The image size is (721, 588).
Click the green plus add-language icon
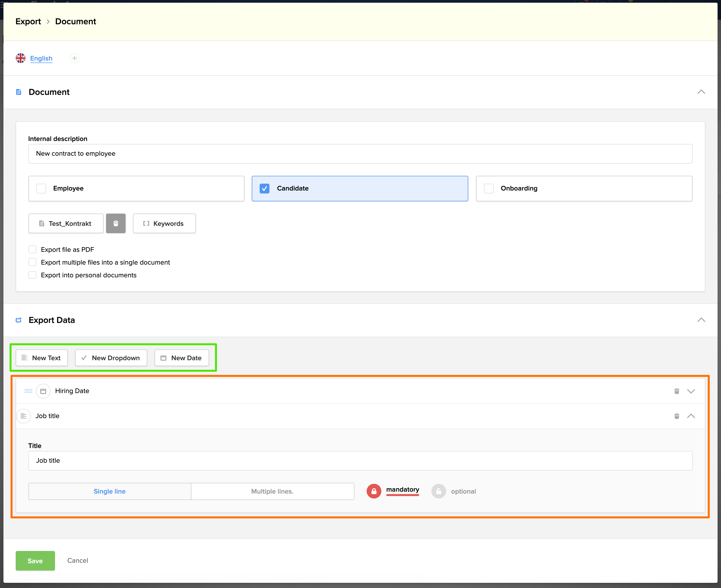pyautogui.click(x=75, y=58)
